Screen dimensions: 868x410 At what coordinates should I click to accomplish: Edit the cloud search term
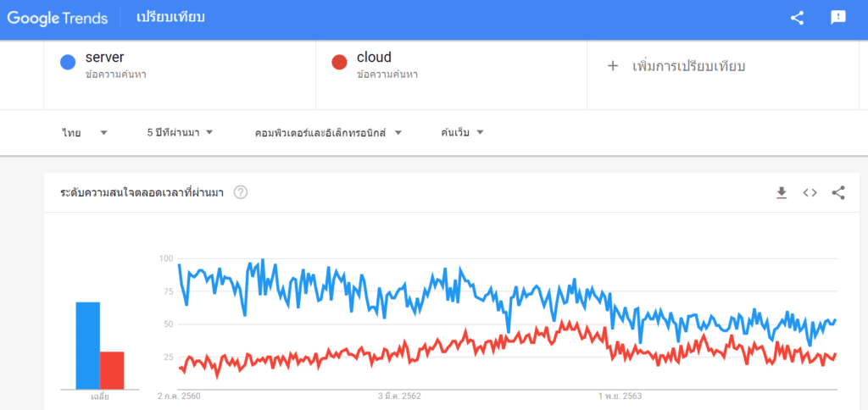pos(374,57)
